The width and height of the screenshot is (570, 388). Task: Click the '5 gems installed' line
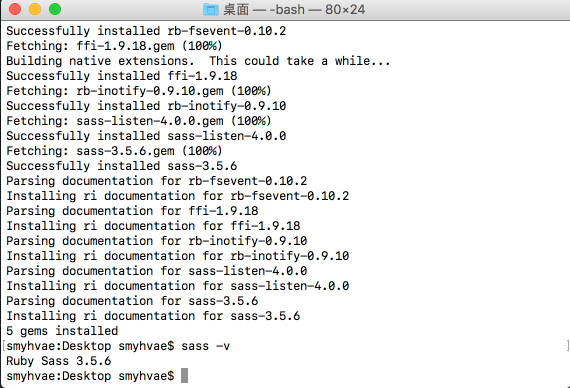pos(62,331)
